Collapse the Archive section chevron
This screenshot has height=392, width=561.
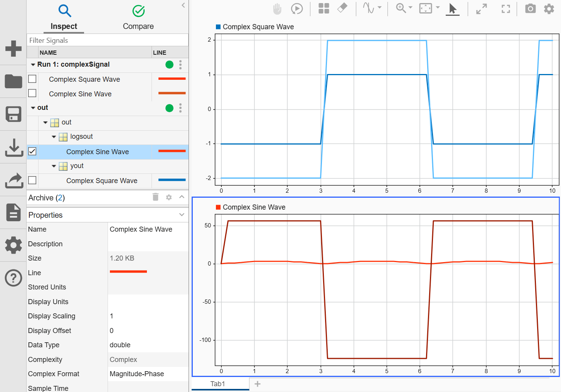[182, 197]
